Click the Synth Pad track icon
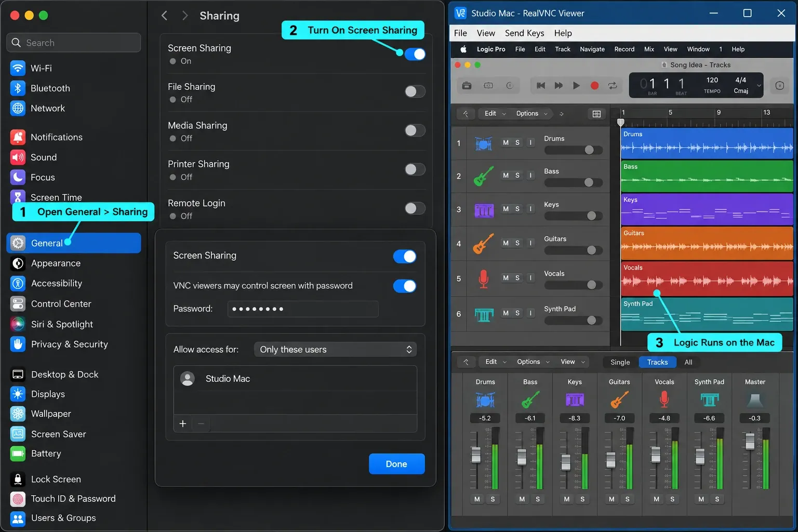 coord(484,314)
